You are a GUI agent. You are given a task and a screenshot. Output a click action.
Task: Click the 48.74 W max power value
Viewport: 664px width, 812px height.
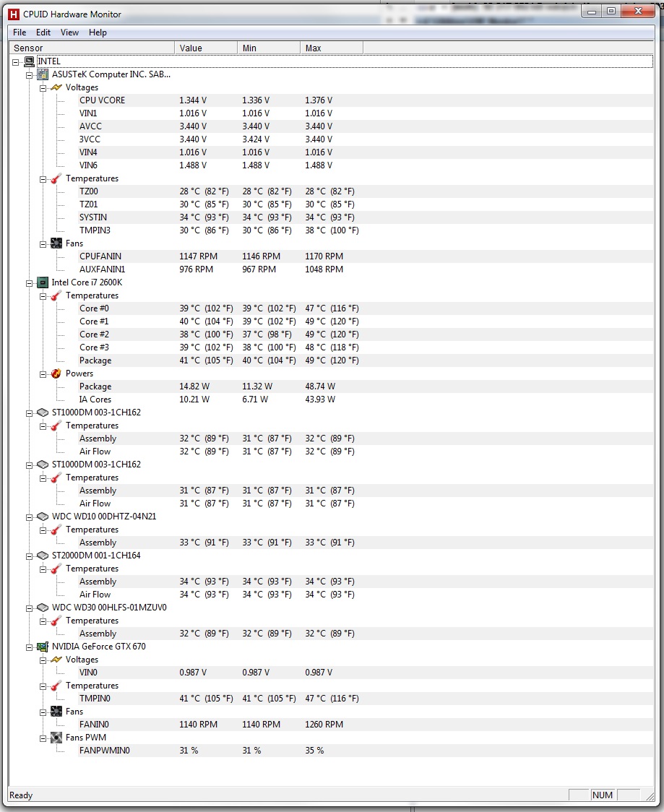click(x=320, y=386)
